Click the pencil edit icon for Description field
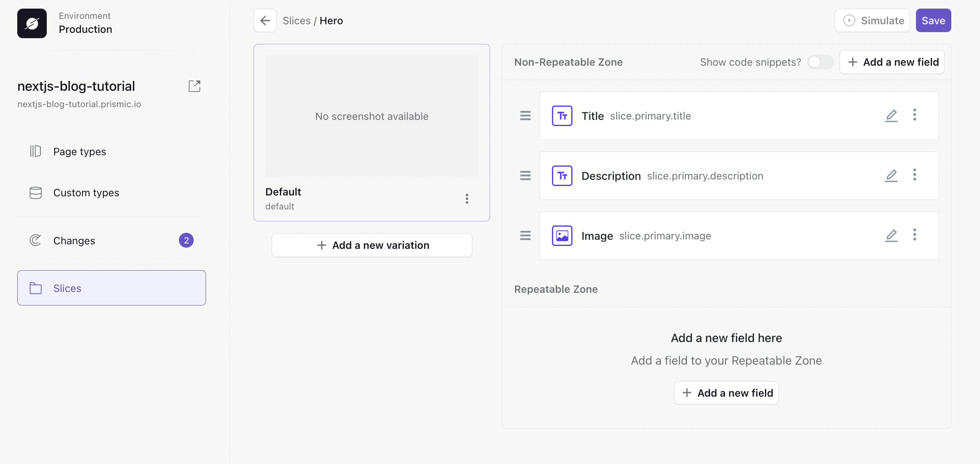Viewport: 980px width, 464px height. 891,176
